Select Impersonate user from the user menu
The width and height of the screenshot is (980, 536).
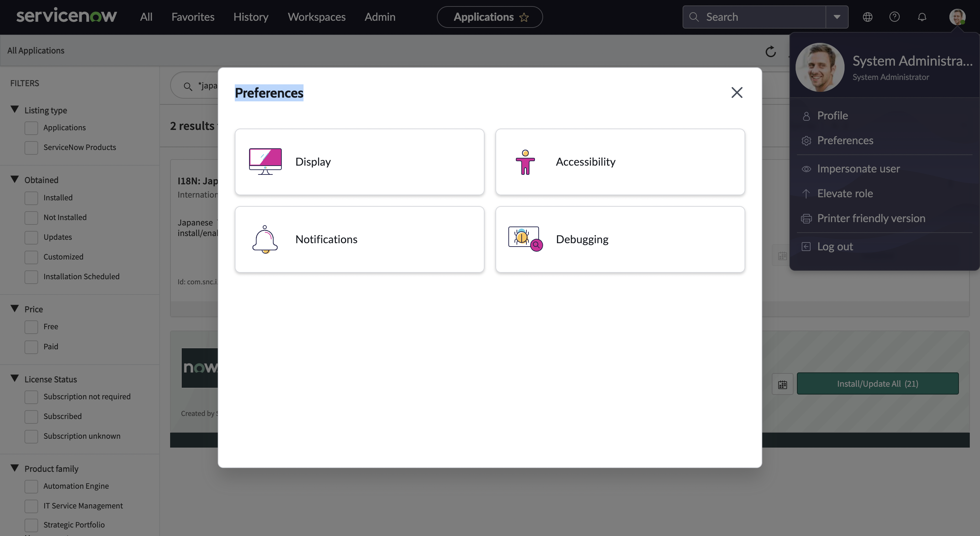pyautogui.click(x=858, y=168)
